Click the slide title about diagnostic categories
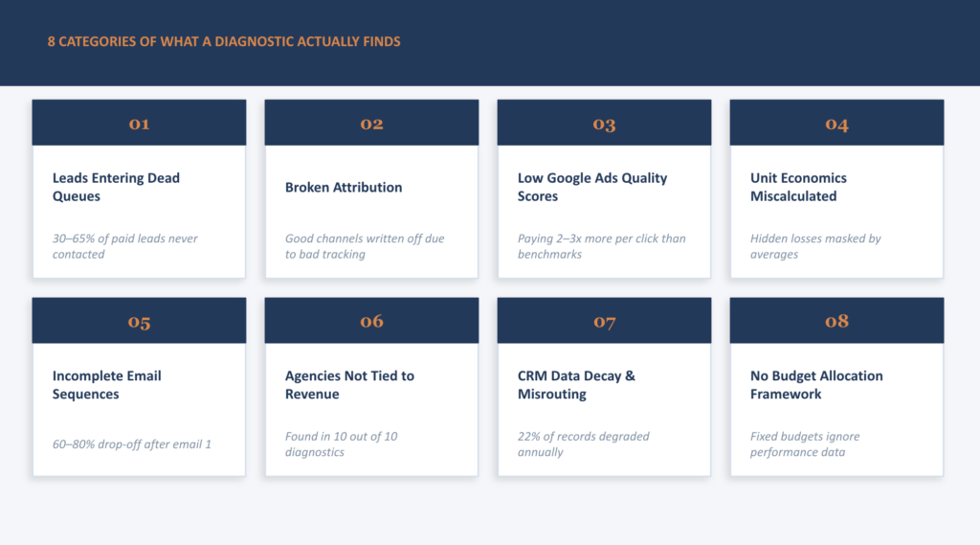This screenshot has width=980, height=545. pyautogui.click(x=224, y=42)
